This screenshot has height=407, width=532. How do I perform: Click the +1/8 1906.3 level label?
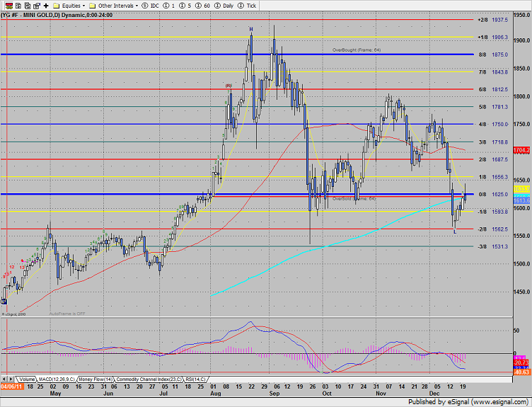point(492,38)
